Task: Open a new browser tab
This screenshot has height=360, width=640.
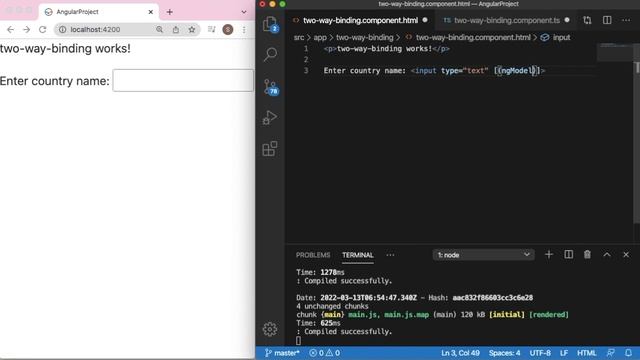Action: tap(169, 12)
